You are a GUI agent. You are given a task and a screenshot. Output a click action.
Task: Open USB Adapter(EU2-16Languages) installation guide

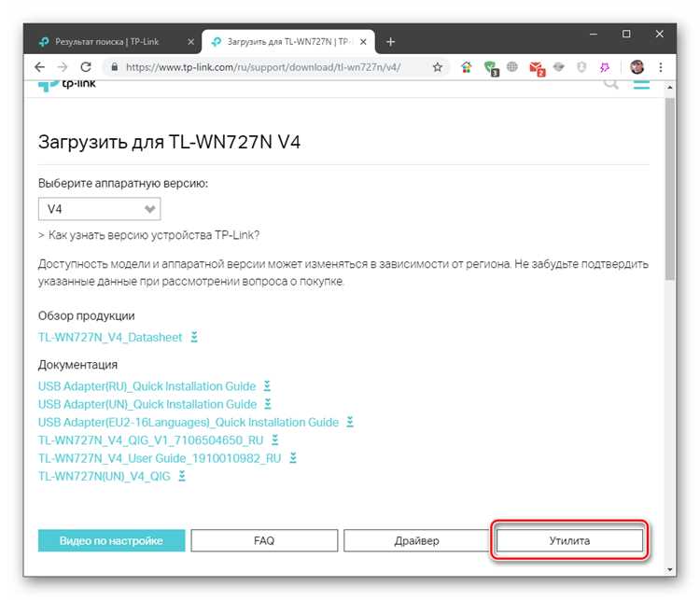click(x=189, y=422)
